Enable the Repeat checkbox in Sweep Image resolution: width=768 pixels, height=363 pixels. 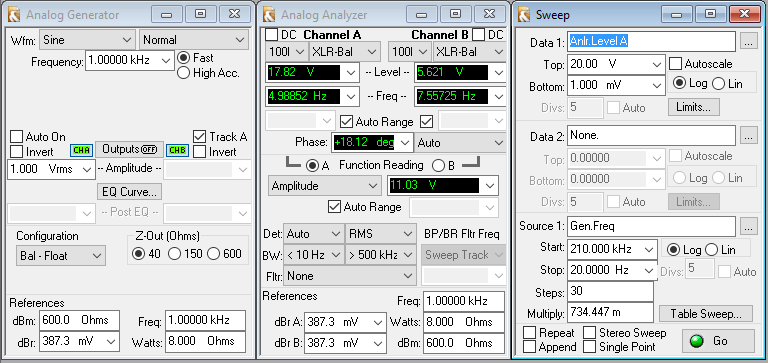pos(529,333)
